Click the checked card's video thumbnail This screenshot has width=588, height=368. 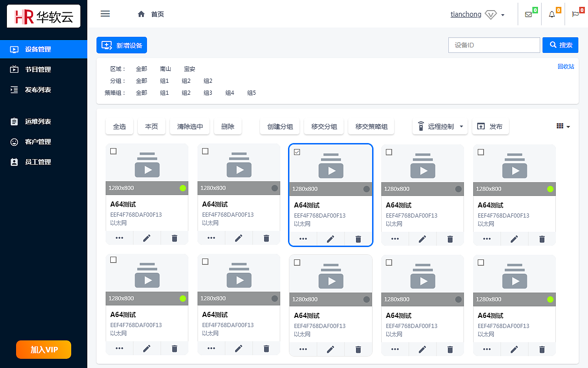pyautogui.click(x=331, y=165)
